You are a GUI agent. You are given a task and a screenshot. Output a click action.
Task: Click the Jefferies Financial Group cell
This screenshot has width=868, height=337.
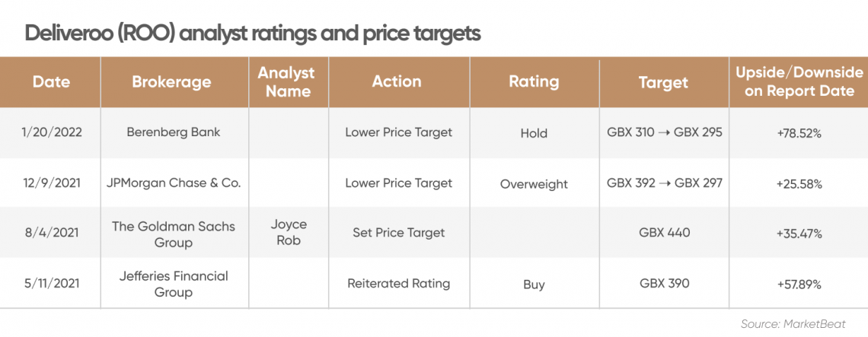174,284
